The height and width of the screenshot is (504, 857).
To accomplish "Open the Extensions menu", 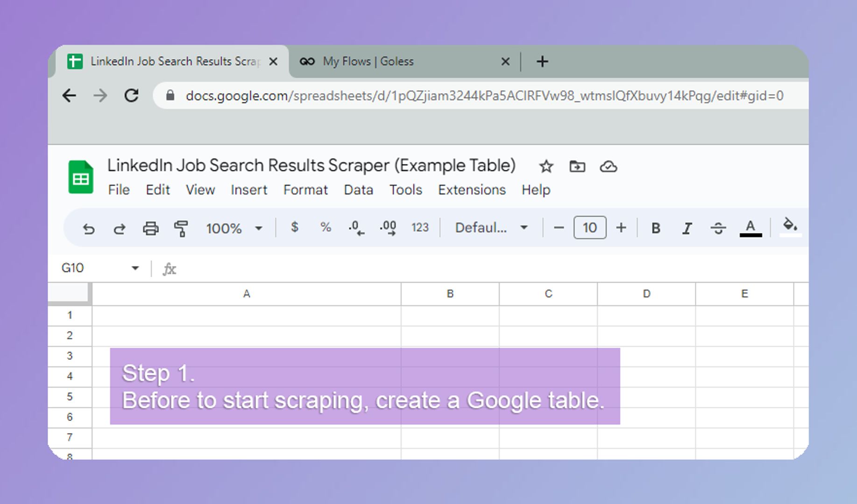I will (x=472, y=190).
